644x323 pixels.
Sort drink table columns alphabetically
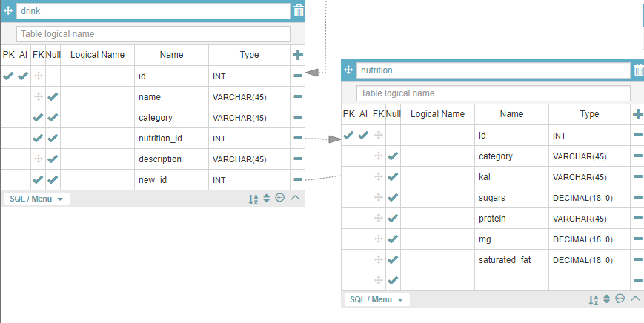pos(253,199)
